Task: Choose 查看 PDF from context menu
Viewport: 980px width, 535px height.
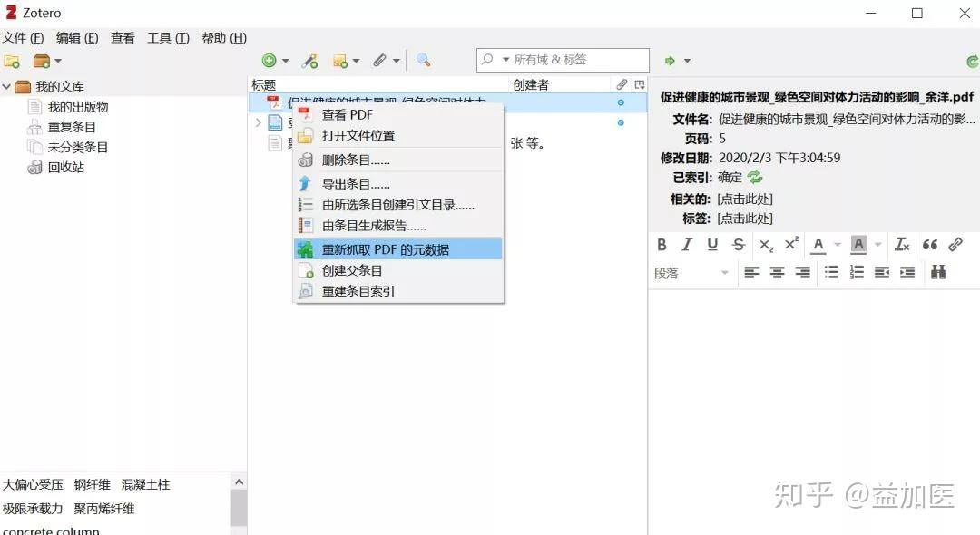Action: [x=398, y=115]
